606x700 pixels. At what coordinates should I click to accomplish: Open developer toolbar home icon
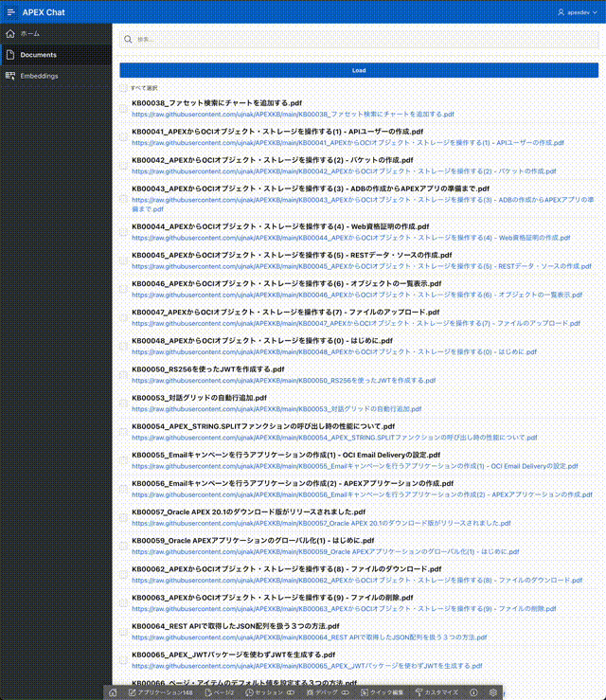pyautogui.click(x=113, y=692)
